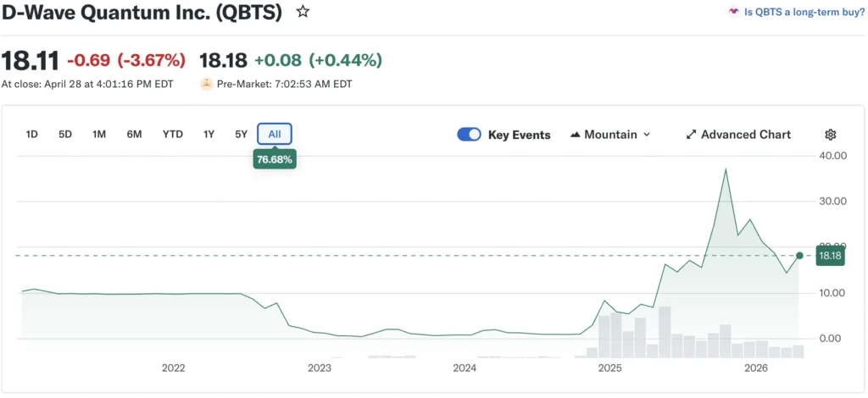
Task: Select the 5D time range
Action: 65,135
